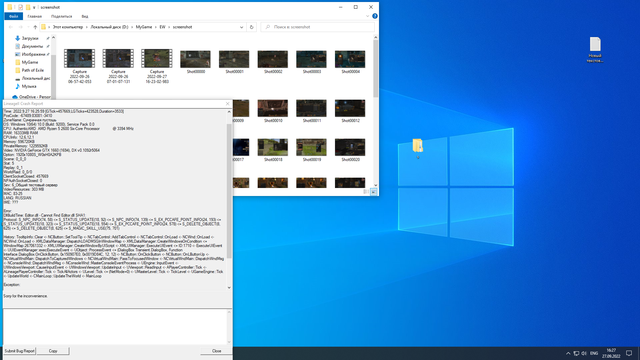640x360 pixels.
Task: Open Изображения in navigation pane
Action: 33,54
